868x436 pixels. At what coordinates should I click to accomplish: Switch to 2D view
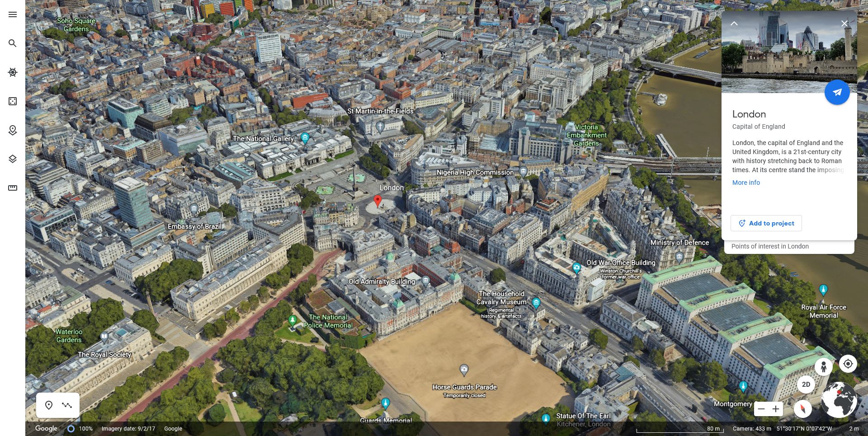(806, 384)
